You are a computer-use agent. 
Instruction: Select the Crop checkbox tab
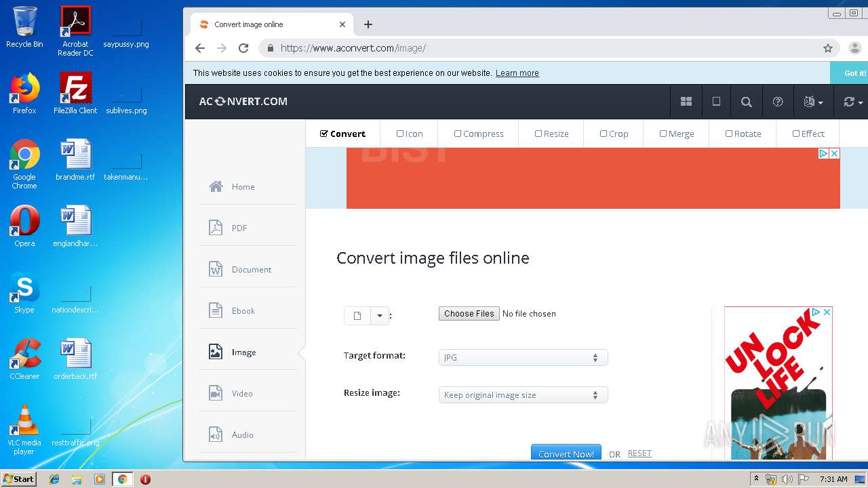pyautogui.click(x=614, y=134)
